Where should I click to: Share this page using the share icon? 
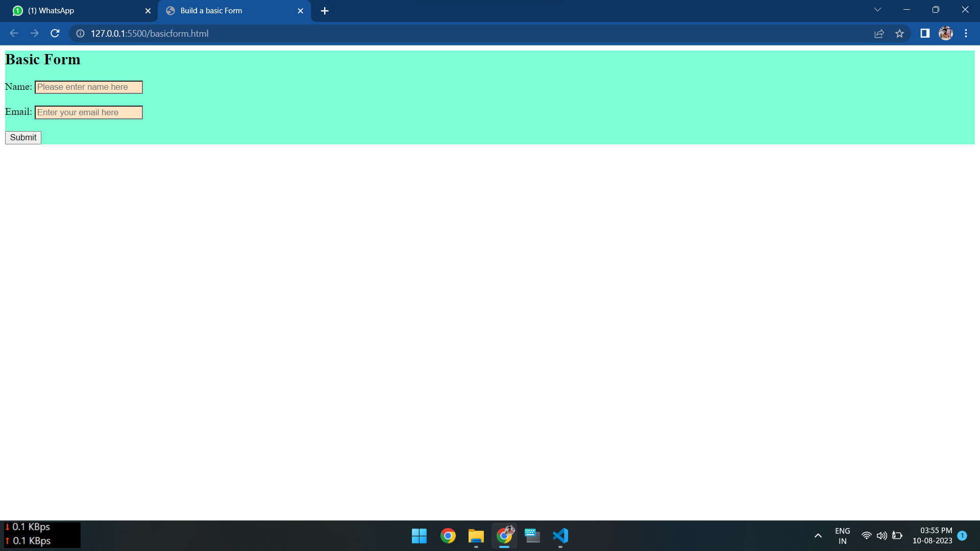click(879, 33)
